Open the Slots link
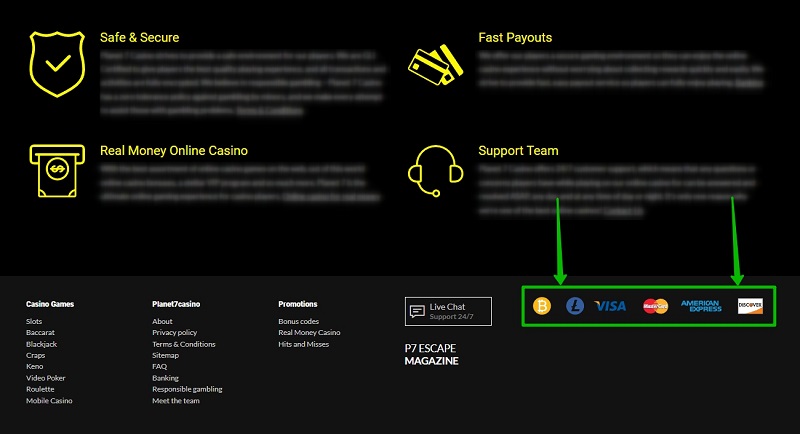 pyautogui.click(x=34, y=321)
